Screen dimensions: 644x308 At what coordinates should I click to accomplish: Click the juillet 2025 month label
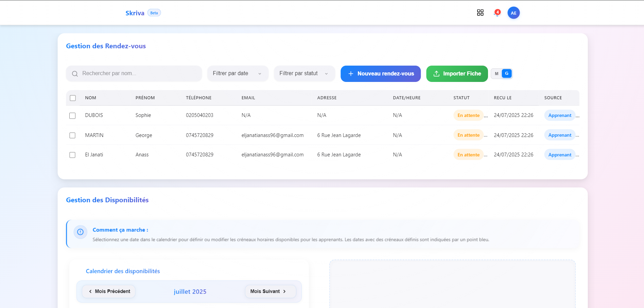coord(190,292)
